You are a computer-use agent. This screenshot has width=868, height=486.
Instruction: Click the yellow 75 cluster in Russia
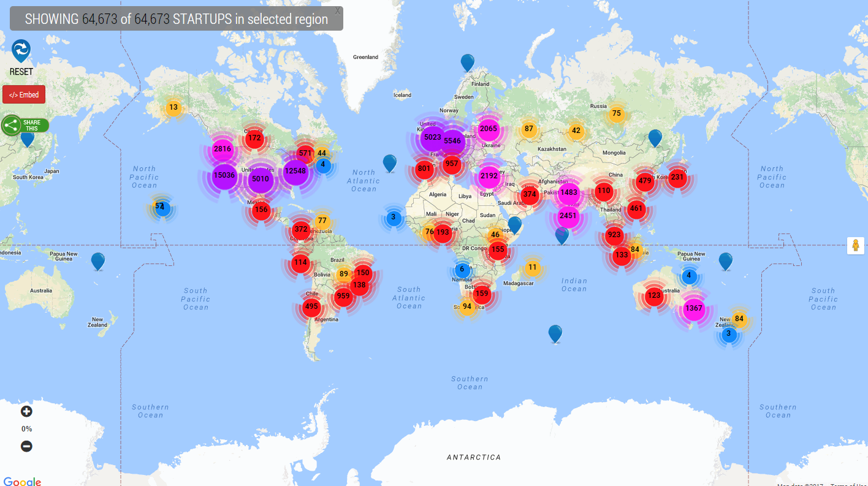pos(616,113)
